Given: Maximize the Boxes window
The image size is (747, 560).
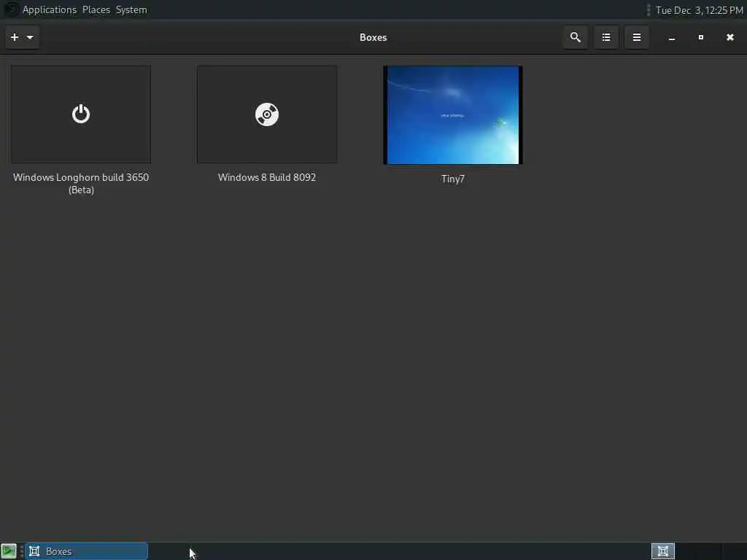Looking at the screenshot, I should coord(701,37).
